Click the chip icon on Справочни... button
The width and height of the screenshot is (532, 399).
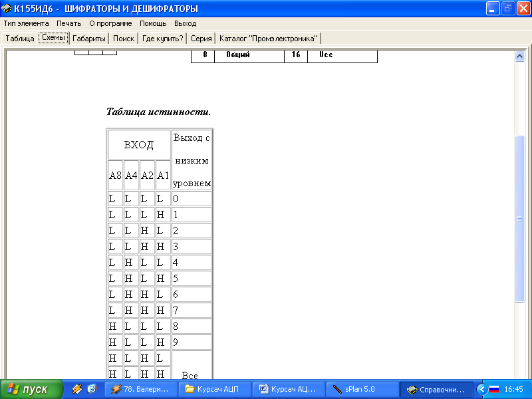412,390
